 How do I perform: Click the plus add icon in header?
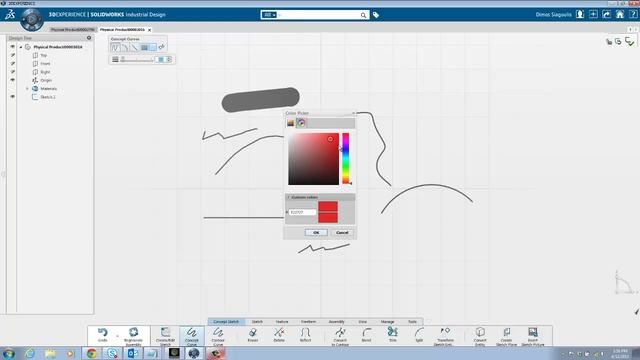coord(593,14)
